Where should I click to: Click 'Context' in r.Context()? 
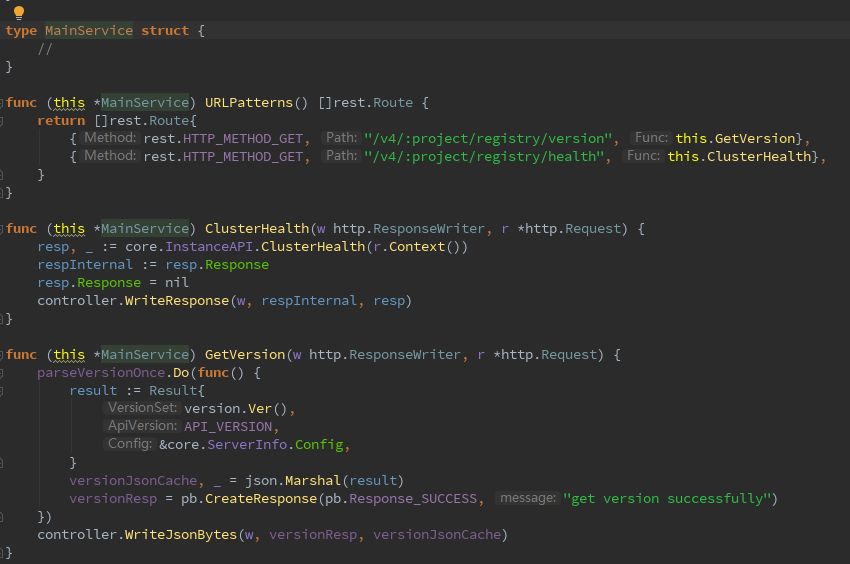(416, 247)
